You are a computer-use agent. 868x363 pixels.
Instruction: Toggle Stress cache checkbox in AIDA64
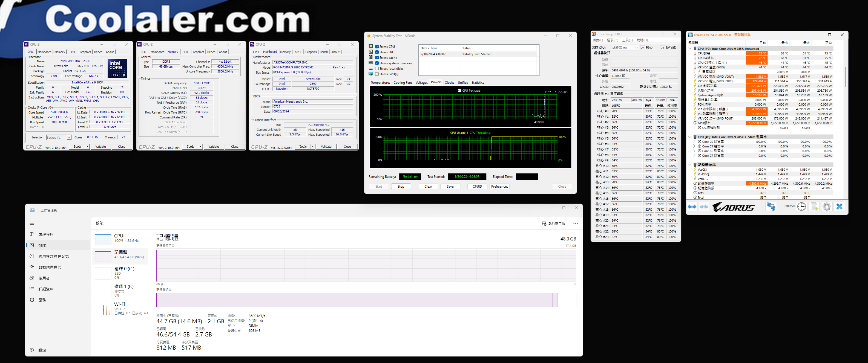[377, 57]
